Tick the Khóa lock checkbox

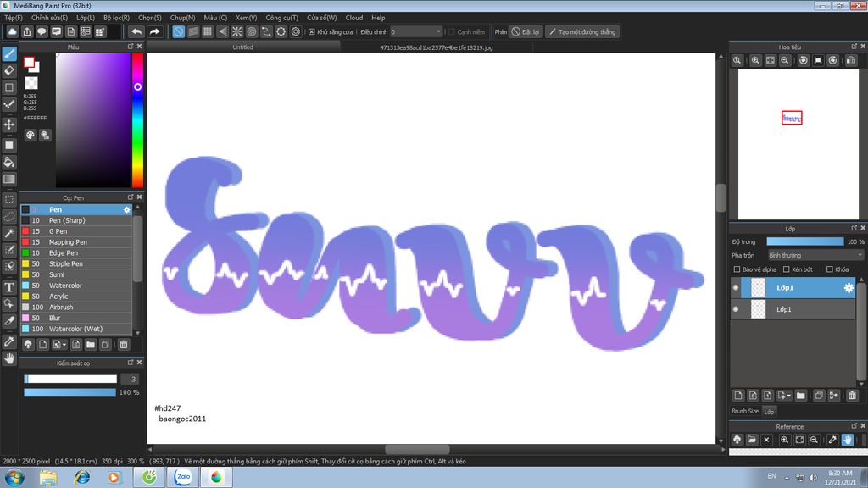(x=830, y=269)
